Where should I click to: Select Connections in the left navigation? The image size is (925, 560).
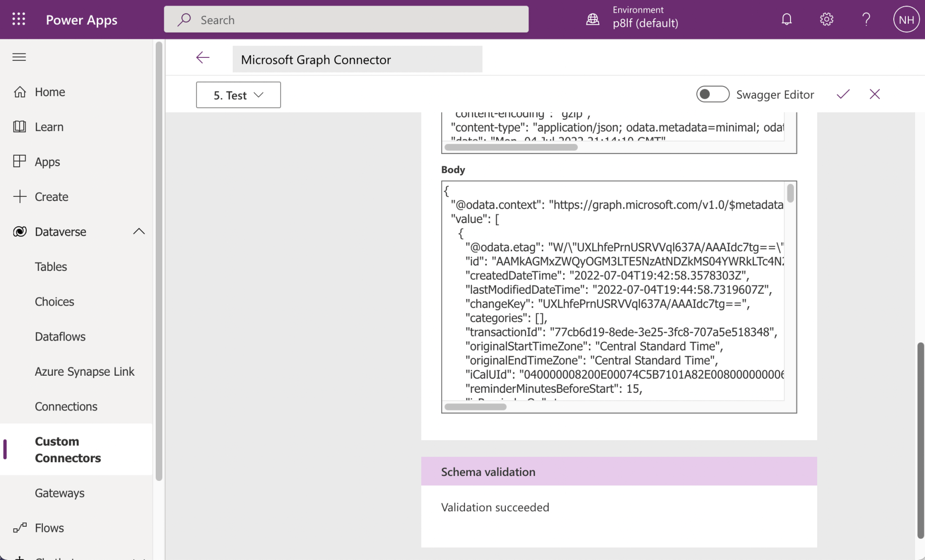66,406
